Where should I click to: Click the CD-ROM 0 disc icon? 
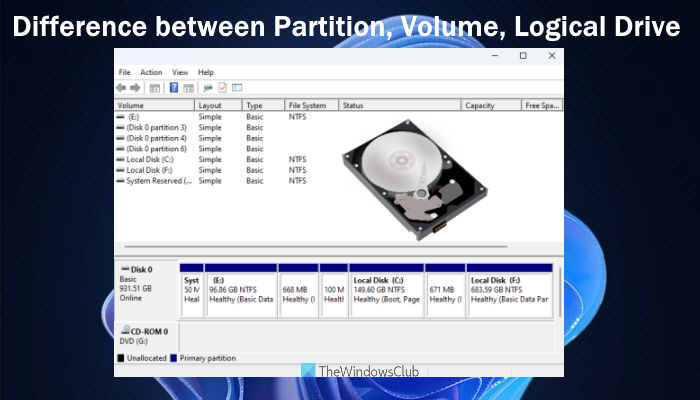(x=125, y=330)
